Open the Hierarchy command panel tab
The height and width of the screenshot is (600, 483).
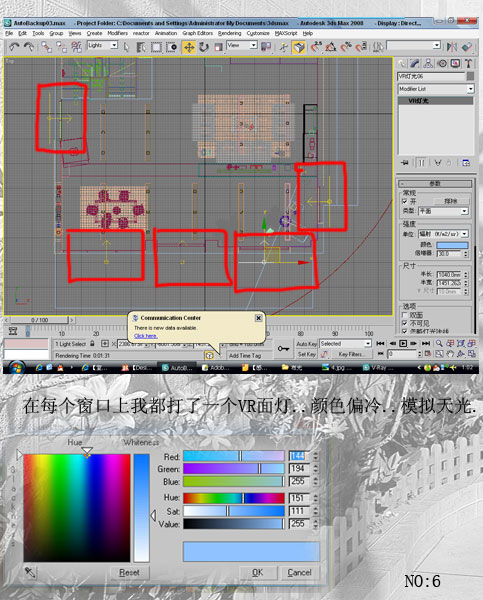pyautogui.click(x=428, y=64)
